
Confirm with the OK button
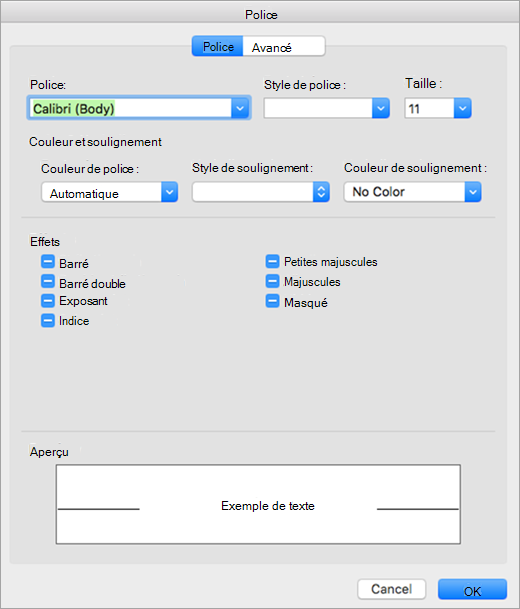(472, 589)
